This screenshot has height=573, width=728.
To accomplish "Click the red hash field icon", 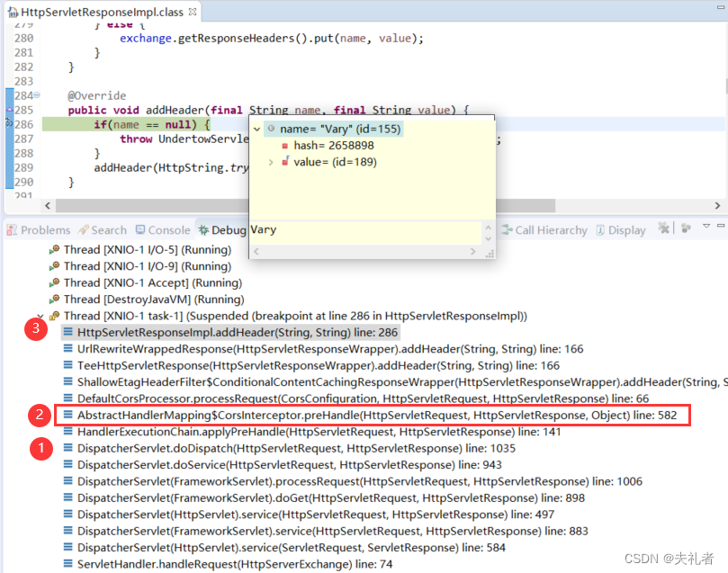I will [x=285, y=146].
